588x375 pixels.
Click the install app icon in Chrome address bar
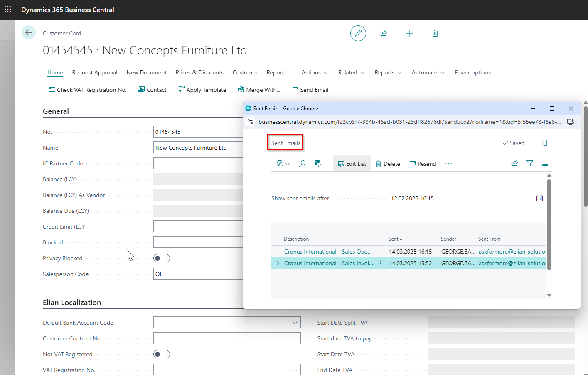pos(571,122)
